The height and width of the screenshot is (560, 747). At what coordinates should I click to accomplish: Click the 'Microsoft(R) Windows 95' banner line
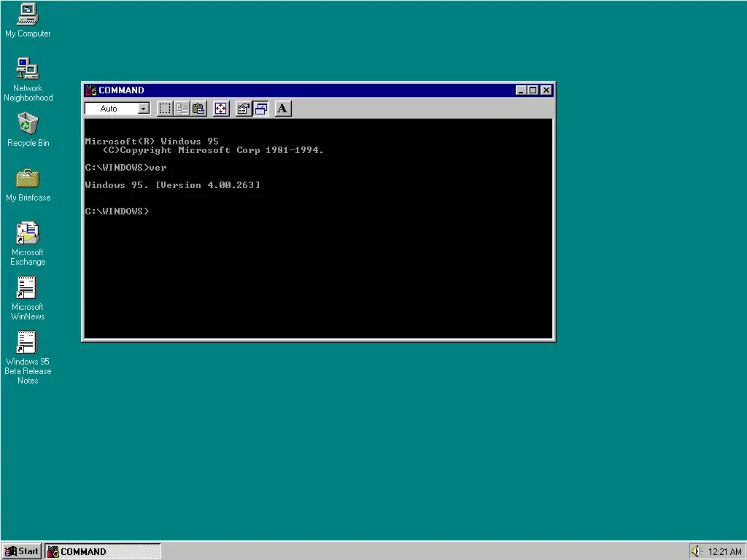tap(152, 141)
